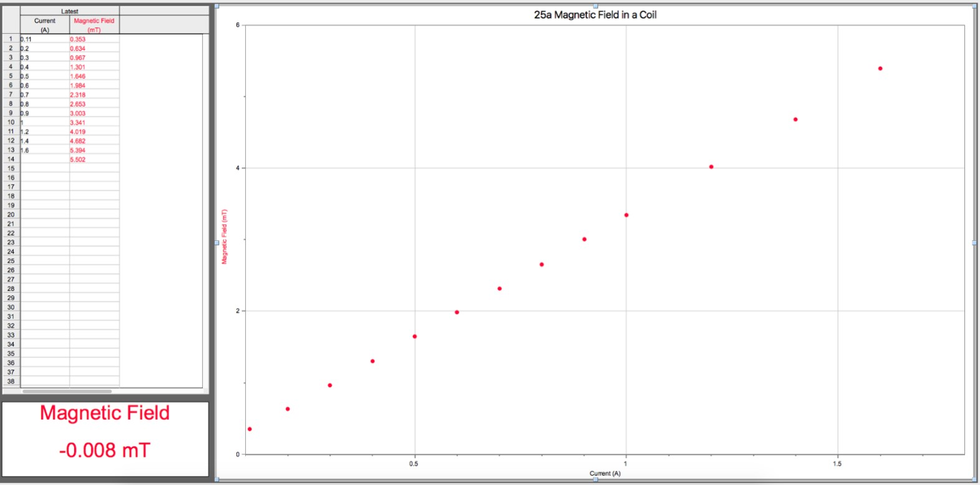Click the Magnetic Field (mT) vertical axis label
The width and height of the screenshot is (980, 485).
coord(225,236)
